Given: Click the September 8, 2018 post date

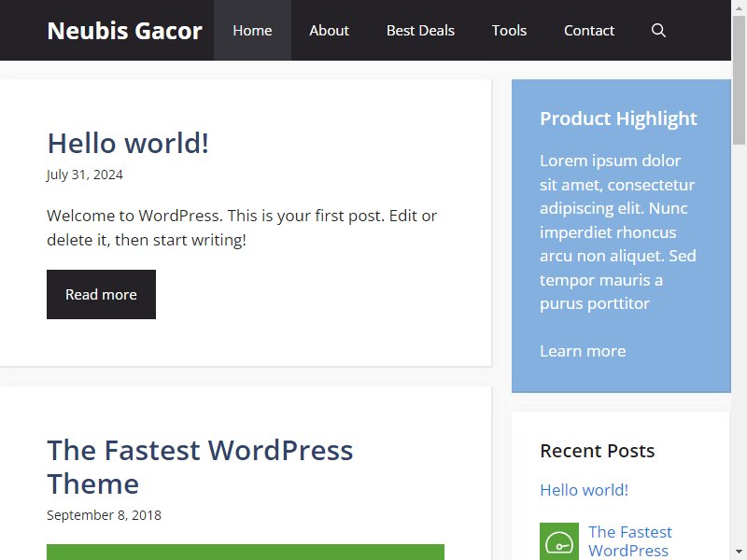Looking at the screenshot, I should click(104, 515).
